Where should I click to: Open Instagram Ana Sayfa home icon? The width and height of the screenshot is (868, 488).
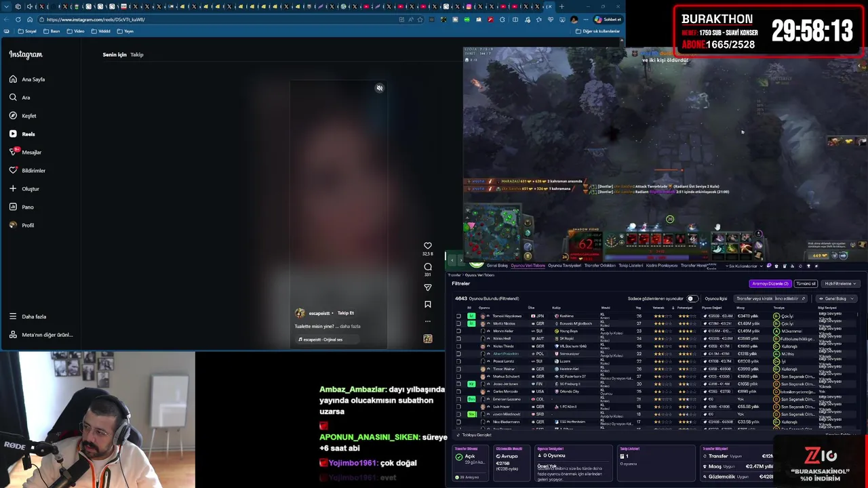pos(13,79)
